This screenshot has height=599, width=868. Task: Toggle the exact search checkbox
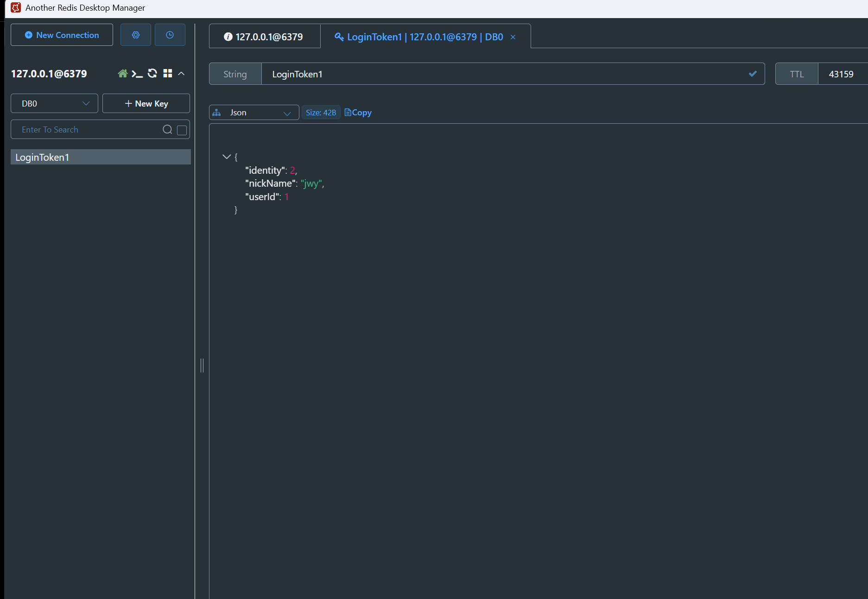pos(182,130)
